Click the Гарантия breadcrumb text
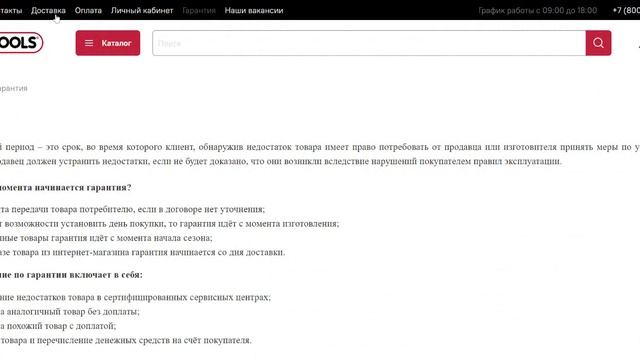640x360 pixels. tap(13, 88)
